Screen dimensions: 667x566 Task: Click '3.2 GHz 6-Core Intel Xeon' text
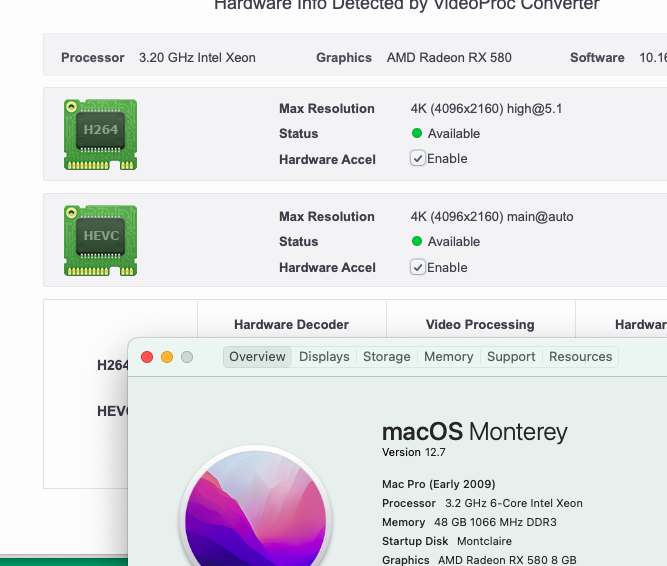tap(514, 503)
